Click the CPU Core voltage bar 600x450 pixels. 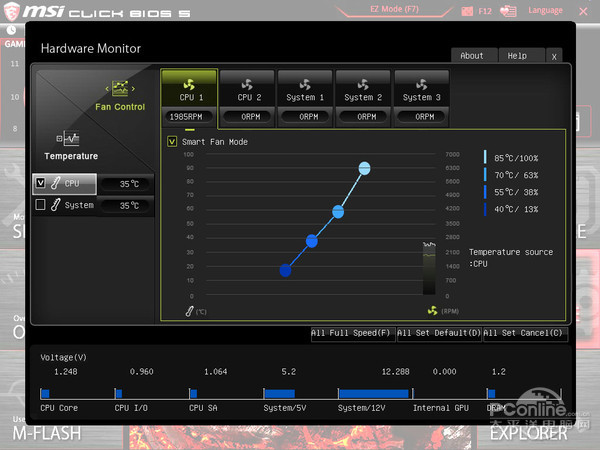46,393
